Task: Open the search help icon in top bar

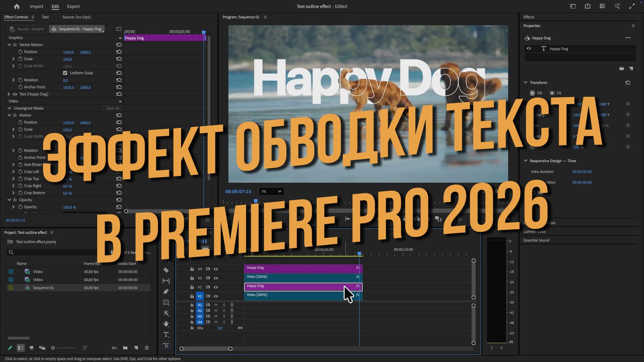Action: [617, 6]
